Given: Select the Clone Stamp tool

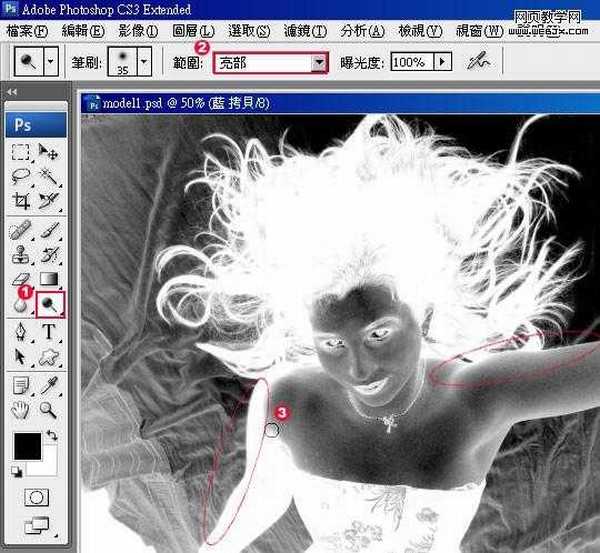Looking at the screenshot, I should coord(20,254).
